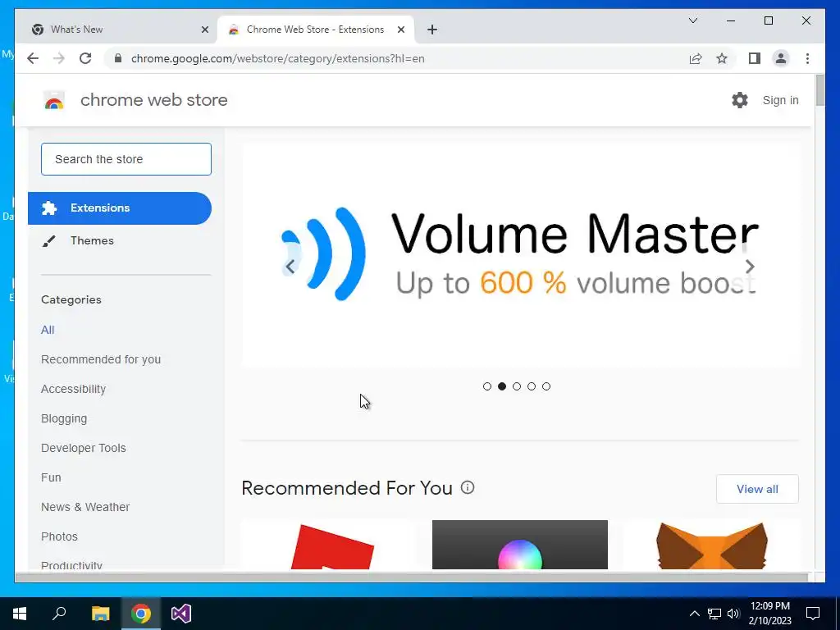
Task: Open Visual Studio from taskbar
Action: [181, 614]
